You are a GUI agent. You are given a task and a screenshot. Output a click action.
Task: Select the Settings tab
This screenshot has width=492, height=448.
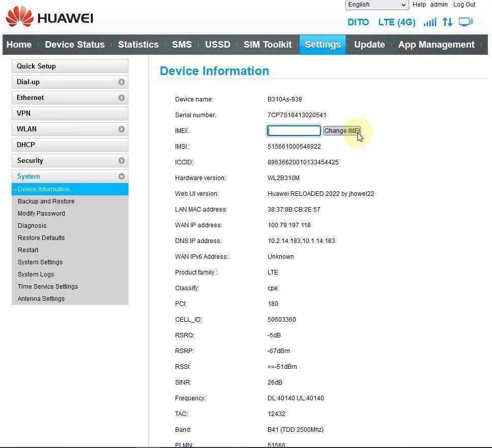pos(322,45)
